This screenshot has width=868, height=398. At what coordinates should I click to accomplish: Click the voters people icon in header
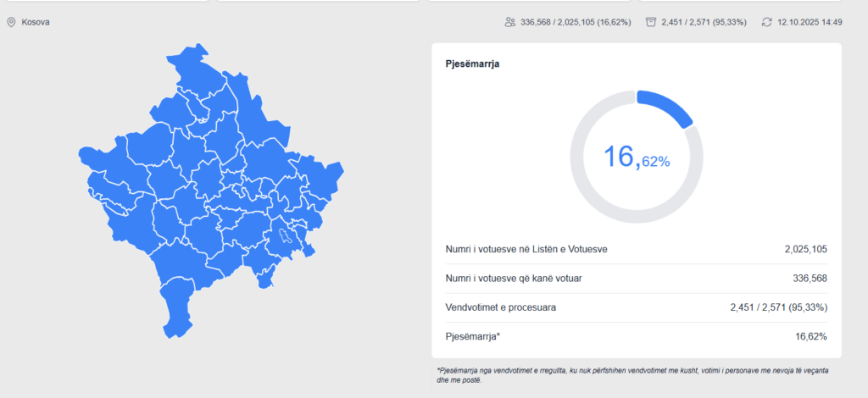(509, 22)
